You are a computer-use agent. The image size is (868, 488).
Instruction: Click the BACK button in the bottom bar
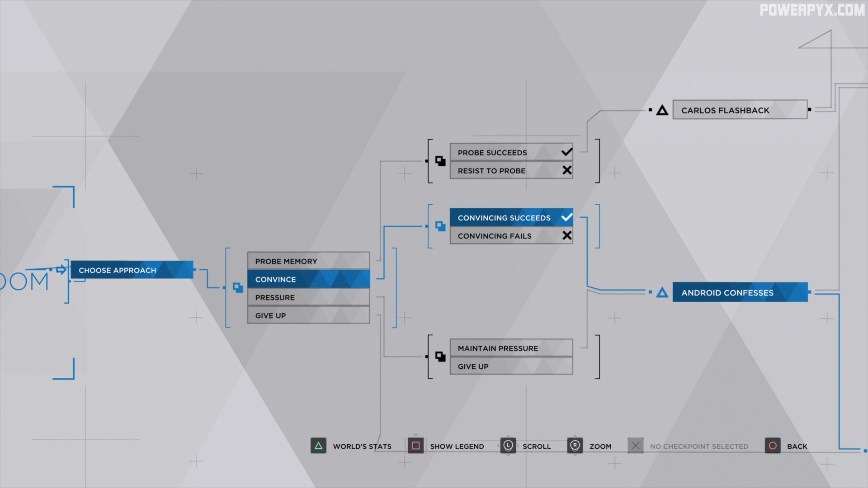(797, 446)
